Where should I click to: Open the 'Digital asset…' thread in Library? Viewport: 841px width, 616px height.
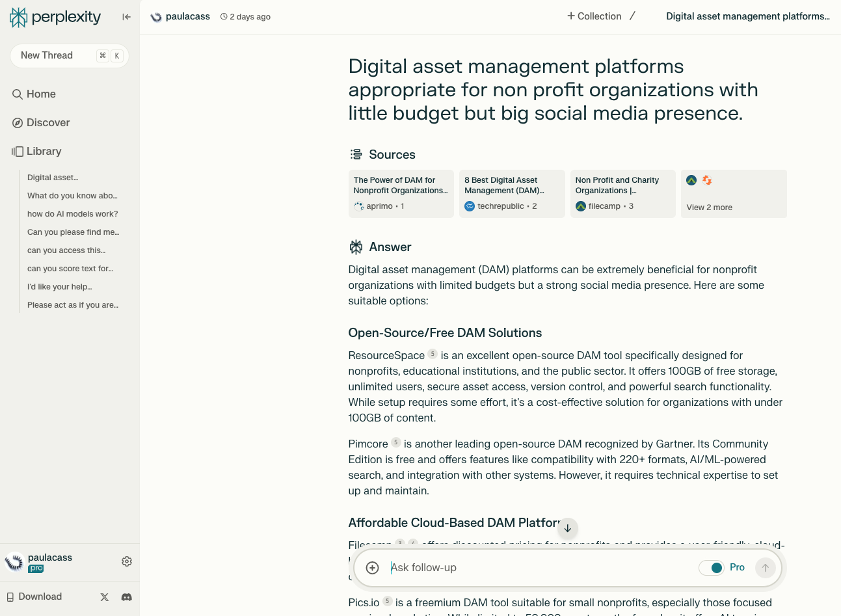53,178
